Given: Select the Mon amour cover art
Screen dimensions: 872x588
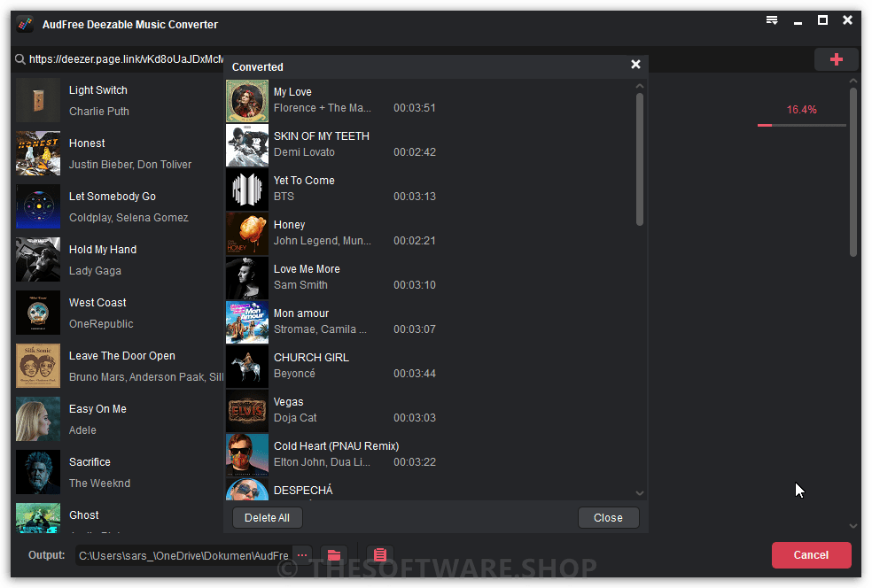Looking at the screenshot, I should click(247, 322).
